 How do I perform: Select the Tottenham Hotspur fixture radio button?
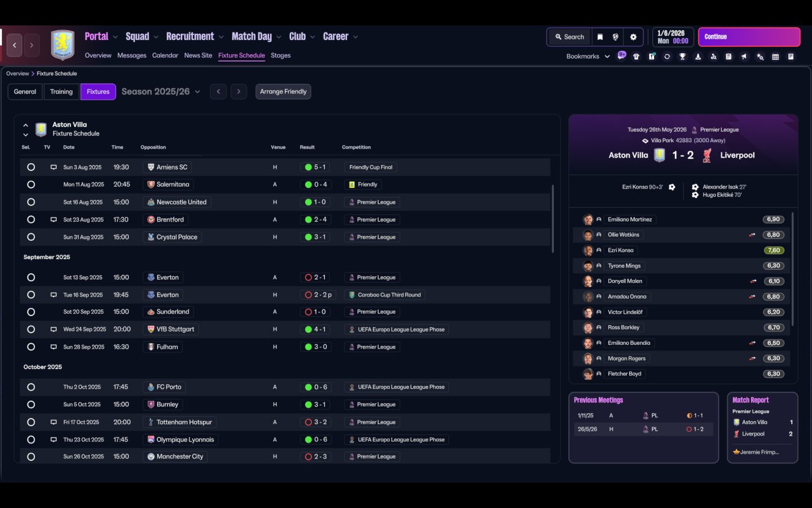(31, 422)
